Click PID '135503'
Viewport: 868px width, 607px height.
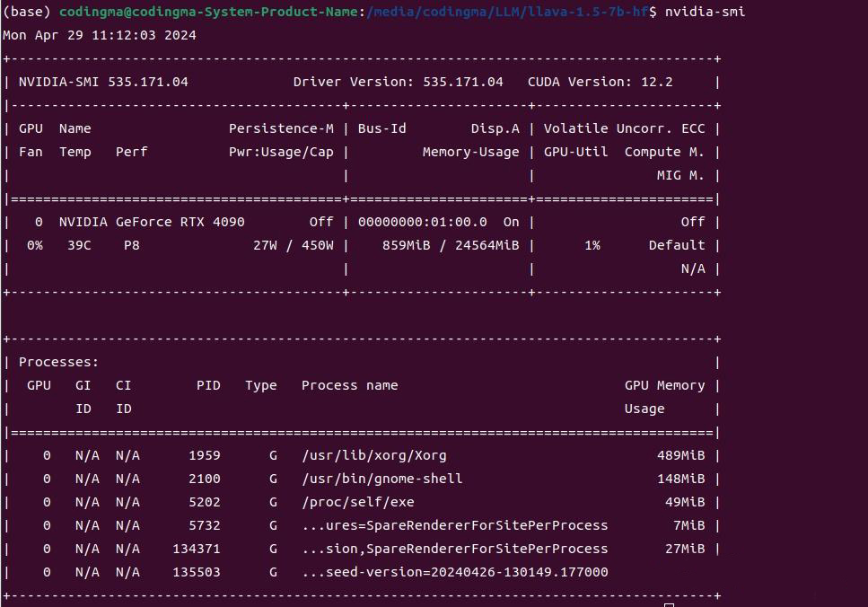click(x=196, y=572)
